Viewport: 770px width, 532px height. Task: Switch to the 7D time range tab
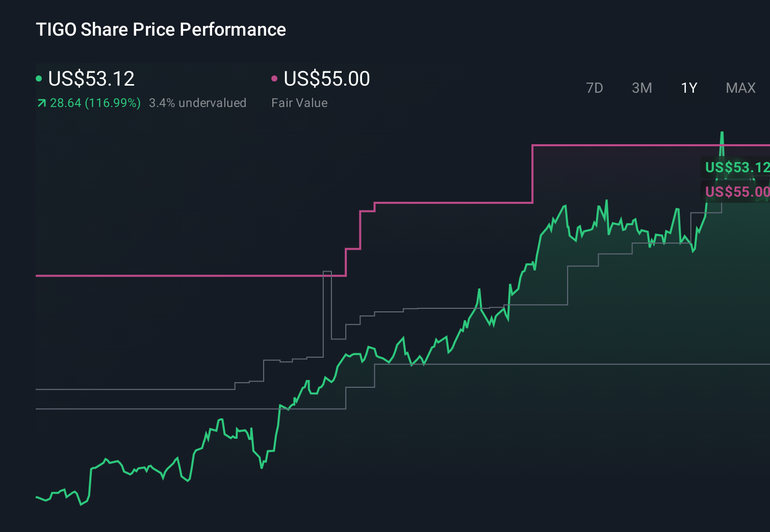tap(595, 88)
